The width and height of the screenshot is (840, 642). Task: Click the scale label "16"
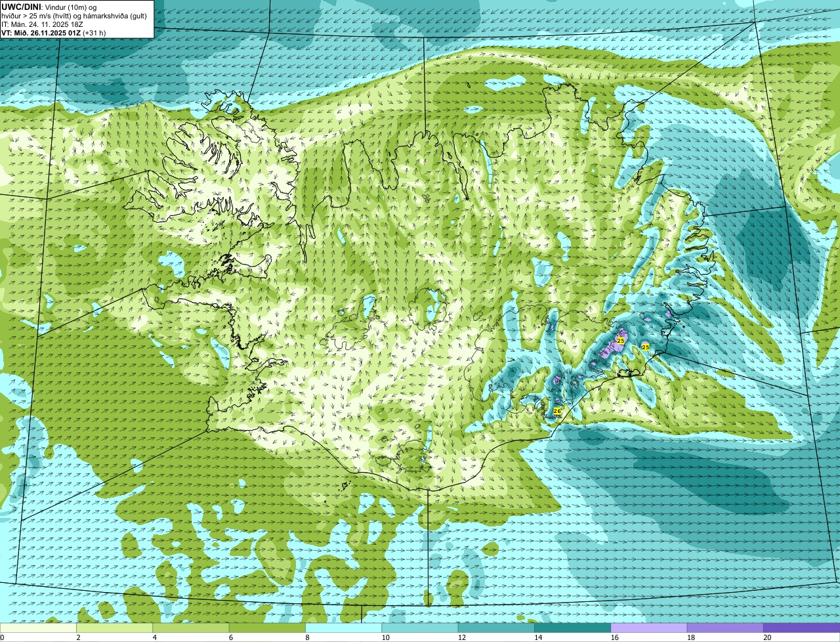tap(614, 637)
